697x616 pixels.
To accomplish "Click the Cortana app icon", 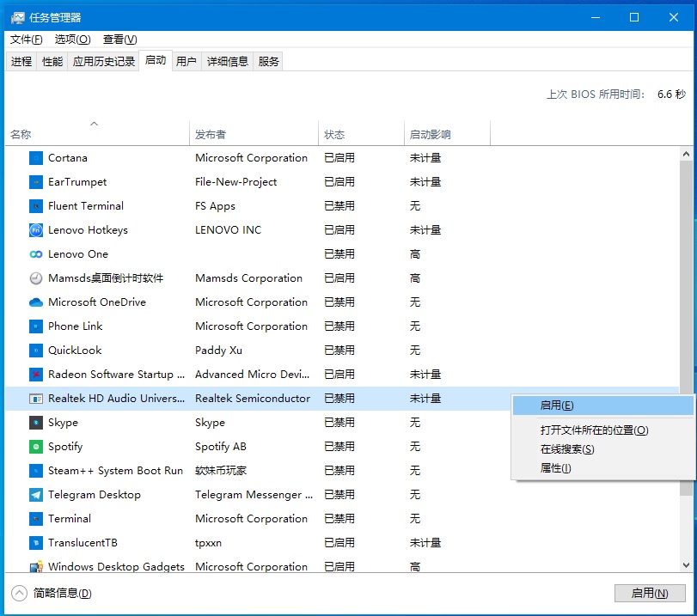I will point(36,158).
